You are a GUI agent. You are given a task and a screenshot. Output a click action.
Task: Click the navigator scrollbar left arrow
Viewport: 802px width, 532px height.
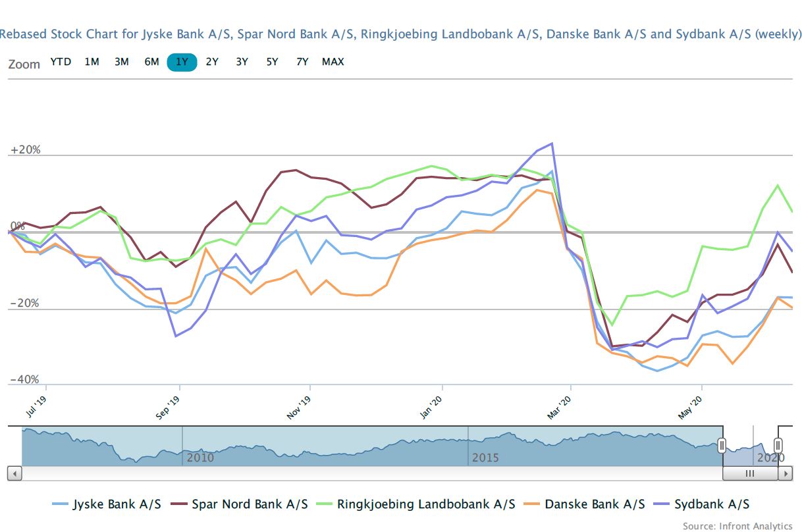14,473
